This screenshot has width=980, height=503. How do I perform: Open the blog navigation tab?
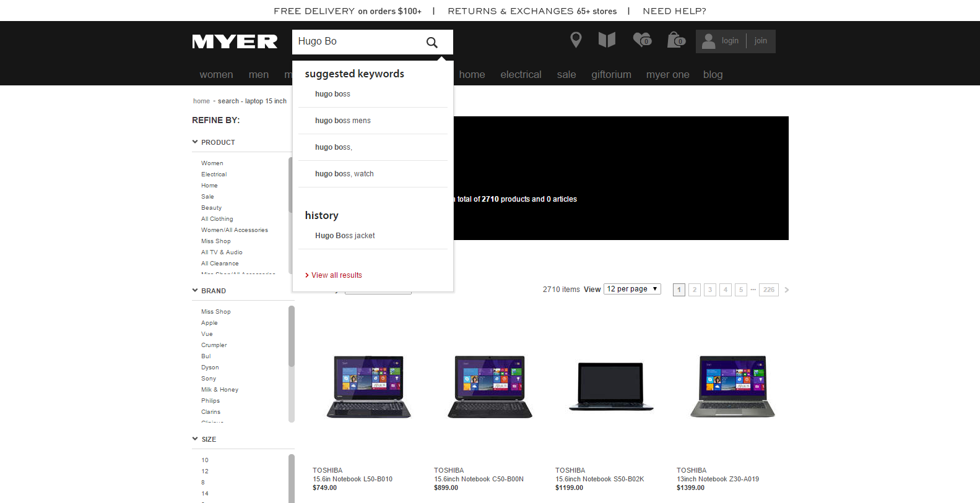click(713, 74)
